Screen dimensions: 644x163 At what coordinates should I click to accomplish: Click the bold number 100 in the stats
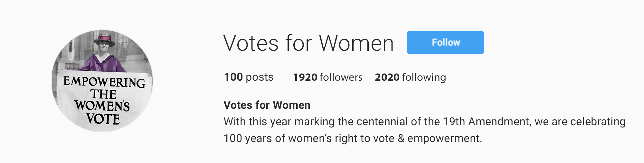point(233,77)
